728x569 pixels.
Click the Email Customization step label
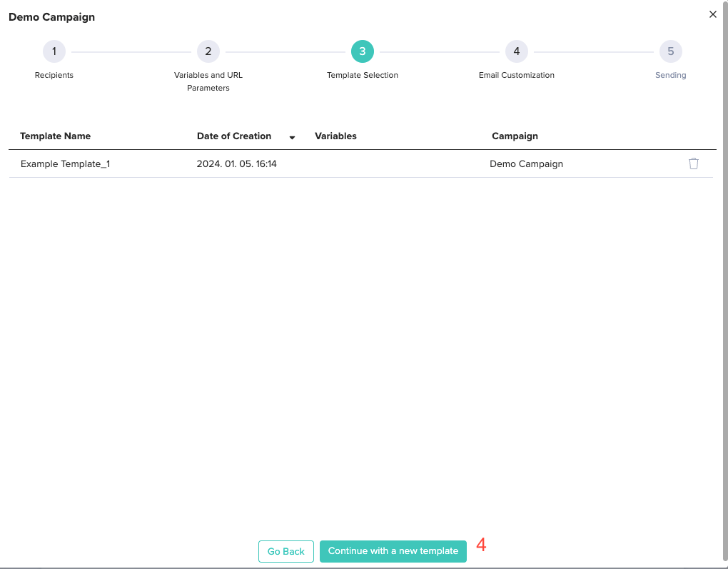516,75
